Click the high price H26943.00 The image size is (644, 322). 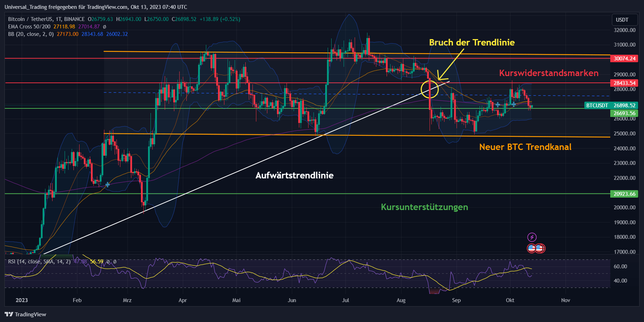pyautogui.click(x=129, y=19)
